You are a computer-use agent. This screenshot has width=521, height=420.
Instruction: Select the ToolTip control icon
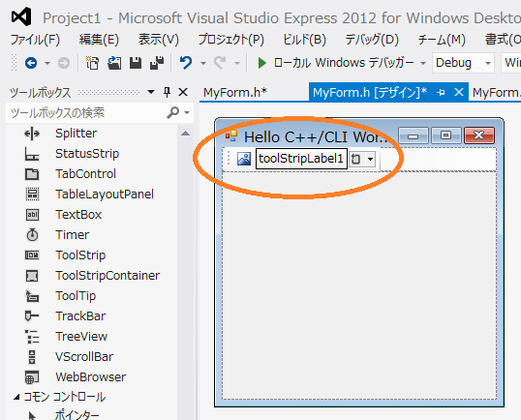click(x=32, y=296)
